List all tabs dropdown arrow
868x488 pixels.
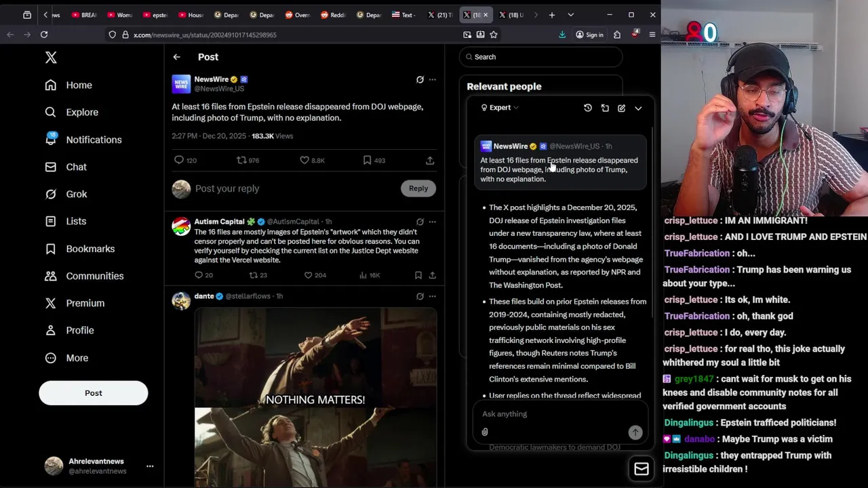570,15
